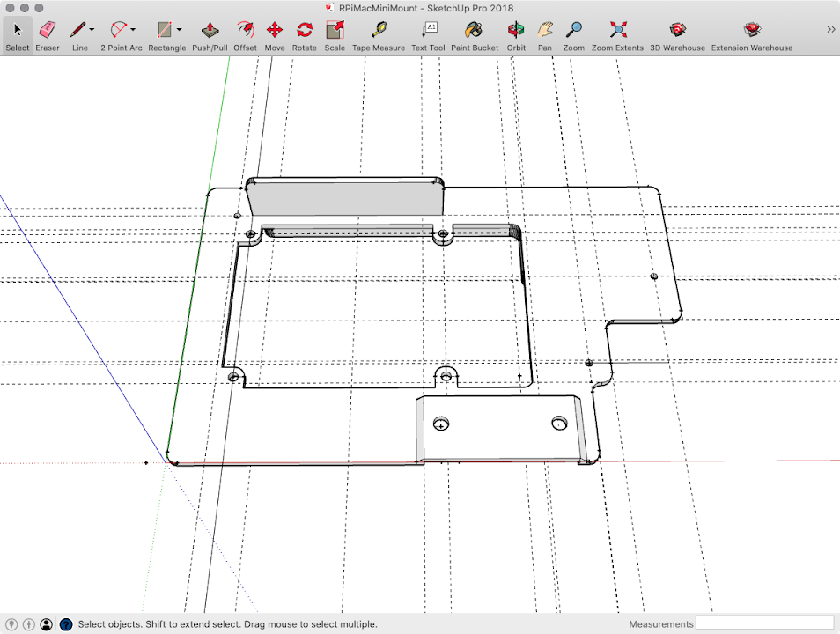
Task: Focus the Measurements input box
Action: tap(764, 623)
